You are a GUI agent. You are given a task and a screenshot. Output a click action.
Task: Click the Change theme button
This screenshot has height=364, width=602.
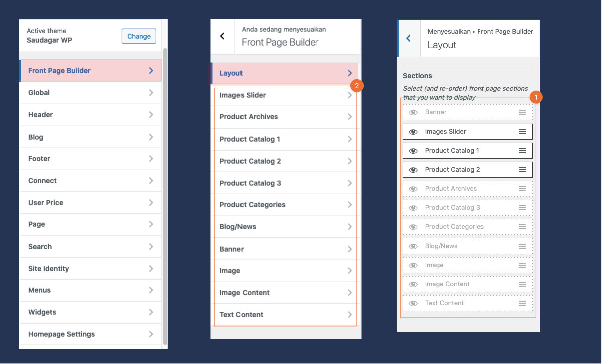139,36
